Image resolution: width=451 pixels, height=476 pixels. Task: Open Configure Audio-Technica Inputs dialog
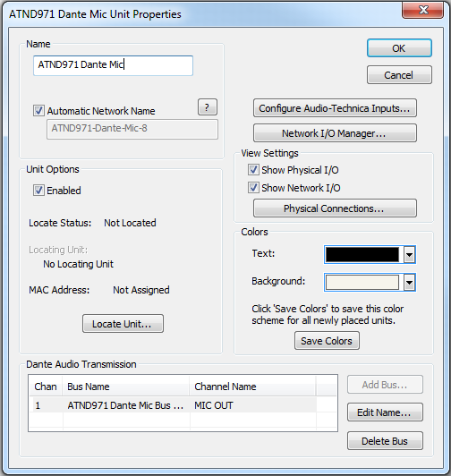click(x=335, y=108)
